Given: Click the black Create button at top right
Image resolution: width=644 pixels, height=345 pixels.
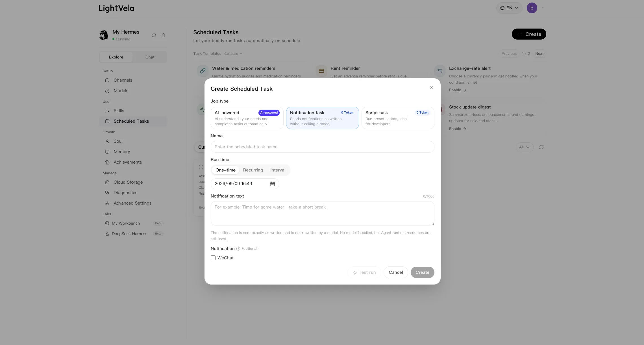Looking at the screenshot, I should pos(529,34).
